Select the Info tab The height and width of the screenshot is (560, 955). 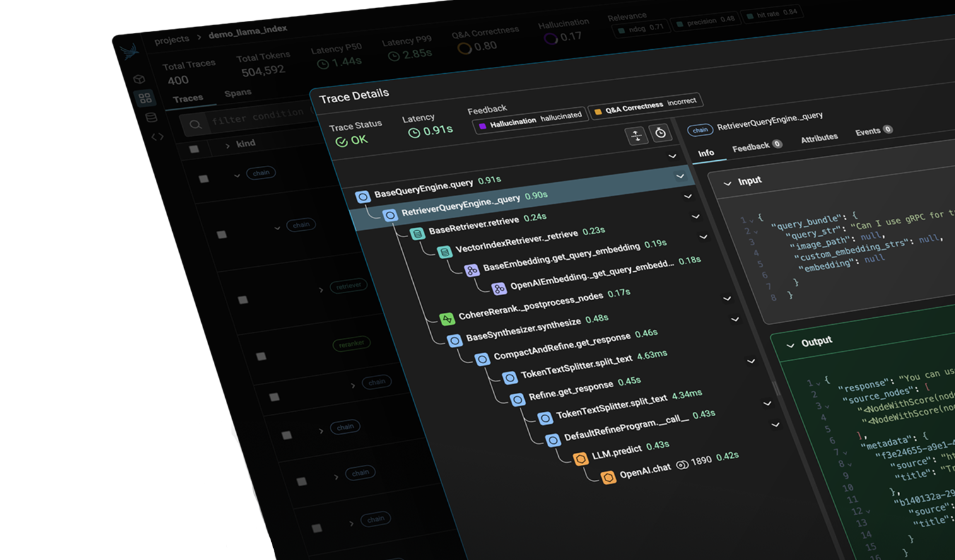pyautogui.click(x=706, y=153)
